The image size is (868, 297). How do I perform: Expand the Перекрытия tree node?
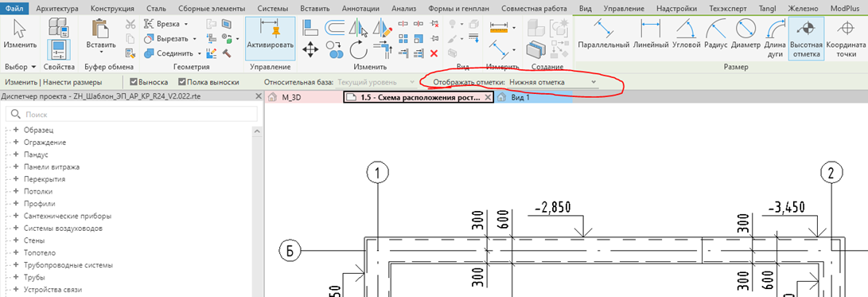coord(17,179)
